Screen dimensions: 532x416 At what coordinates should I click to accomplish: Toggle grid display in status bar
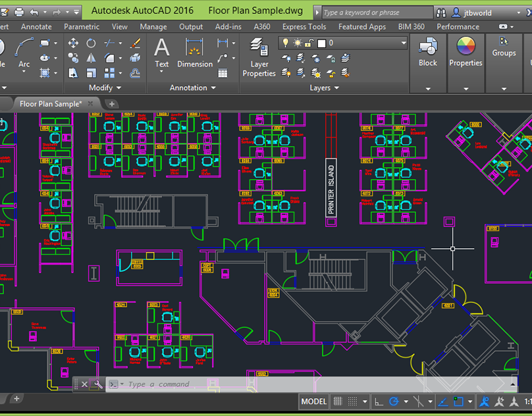338,402
